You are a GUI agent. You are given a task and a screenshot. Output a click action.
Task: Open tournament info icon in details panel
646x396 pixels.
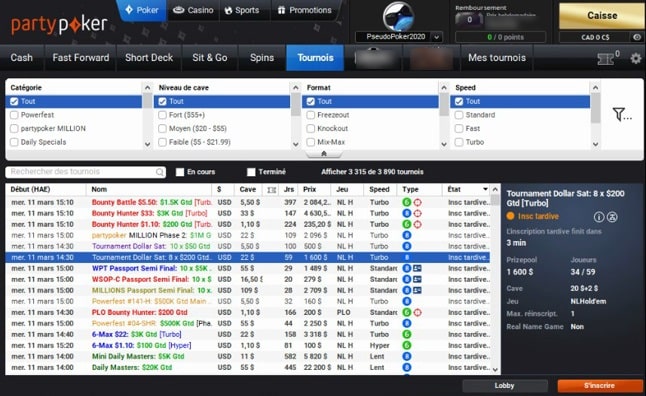[599, 217]
